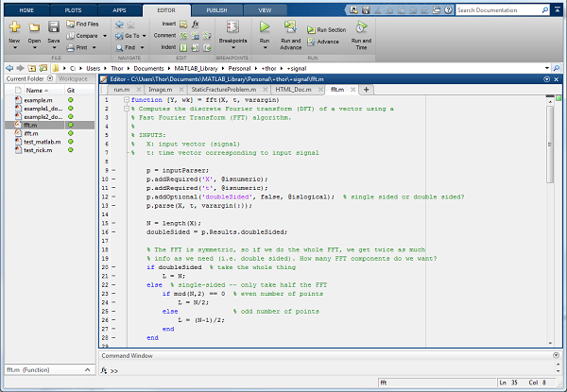Switch to the PLOTS ribbon tab
The width and height of the screenshot is (567, 392).
point(73,10)
